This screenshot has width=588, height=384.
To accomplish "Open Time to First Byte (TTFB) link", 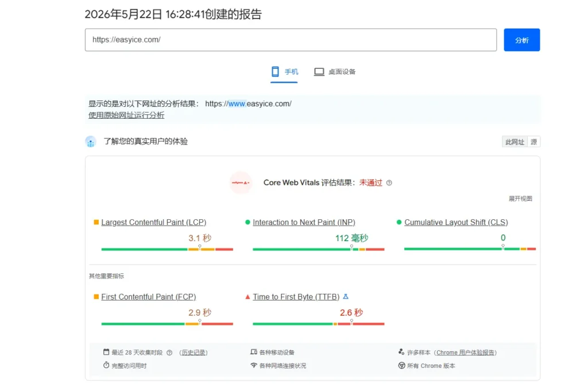I will point(296,297).
